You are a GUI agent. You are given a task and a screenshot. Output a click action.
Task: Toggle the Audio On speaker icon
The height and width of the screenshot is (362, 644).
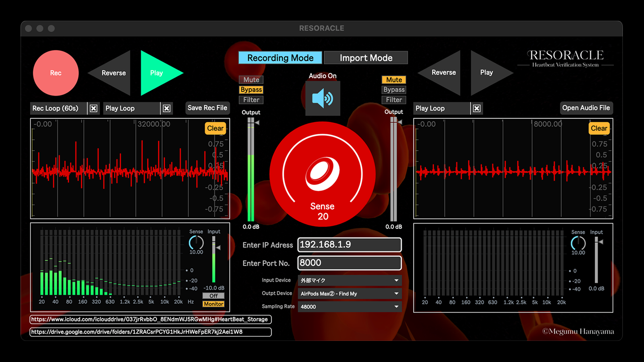click(322, 99)
